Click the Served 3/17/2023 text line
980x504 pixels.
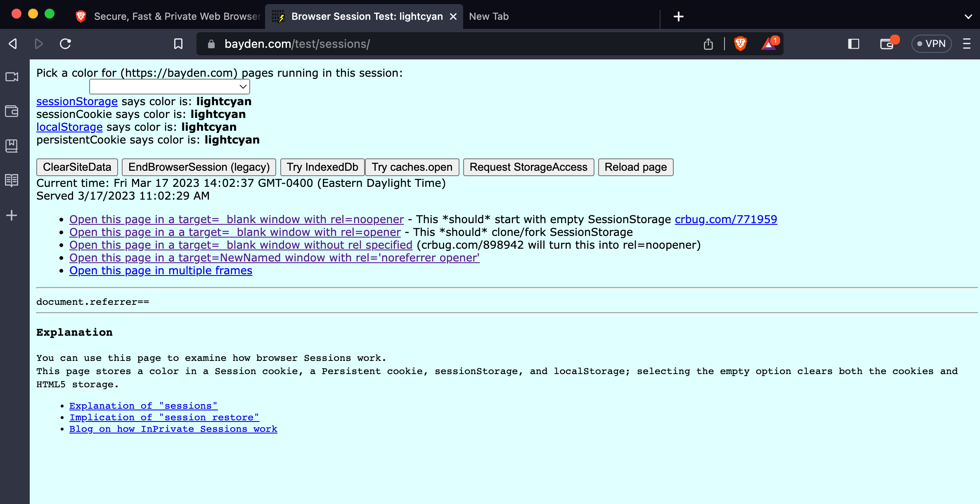[x=123, y=196]
